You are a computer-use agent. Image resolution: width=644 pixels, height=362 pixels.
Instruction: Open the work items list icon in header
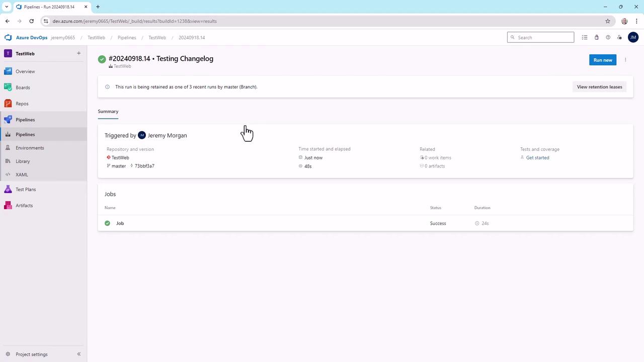click(585, 37)
